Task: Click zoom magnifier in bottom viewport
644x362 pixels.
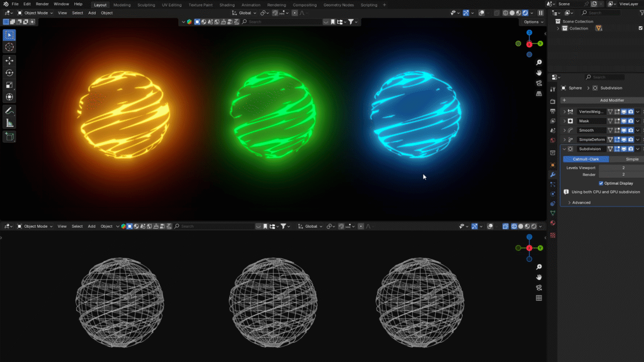Action: (x=539, y=267)
